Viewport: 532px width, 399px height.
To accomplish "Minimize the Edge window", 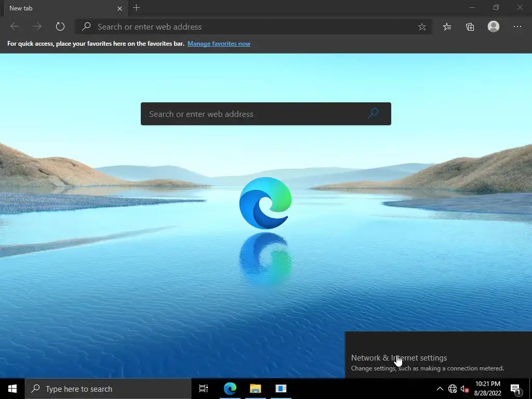I will (x=472, y=7).
